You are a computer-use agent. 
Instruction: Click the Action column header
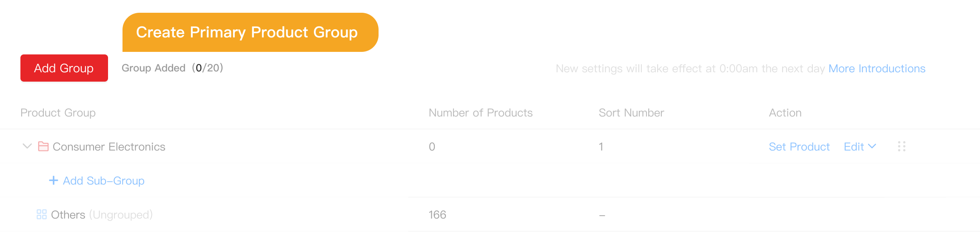click(785, 113)
